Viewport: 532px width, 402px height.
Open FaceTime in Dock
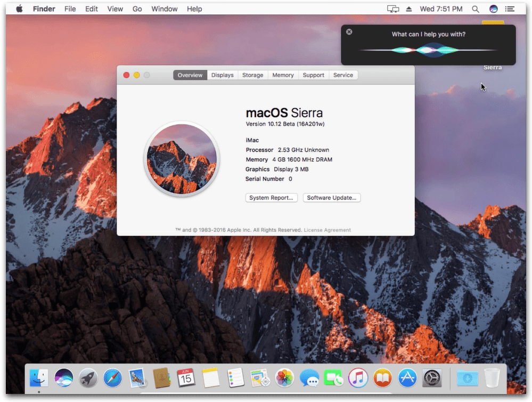pyautogui.click(x=333, y=378)
